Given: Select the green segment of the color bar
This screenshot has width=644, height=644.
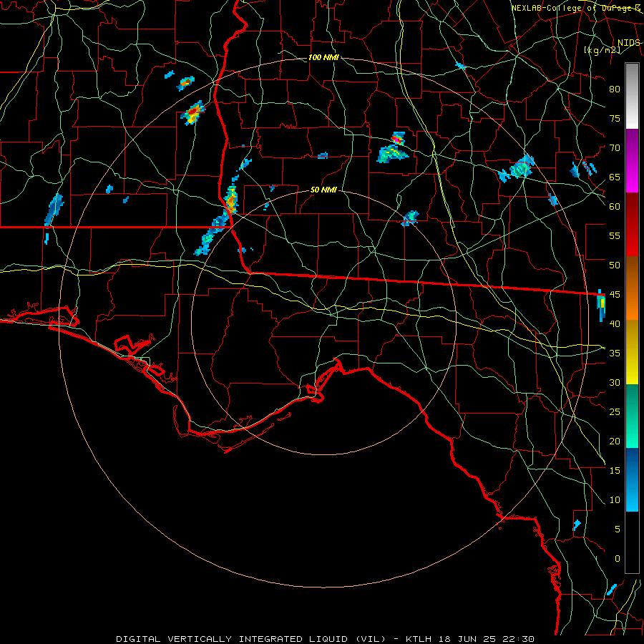Looking at the screenshot, I should pyautogui.click(x=632, y=416).
